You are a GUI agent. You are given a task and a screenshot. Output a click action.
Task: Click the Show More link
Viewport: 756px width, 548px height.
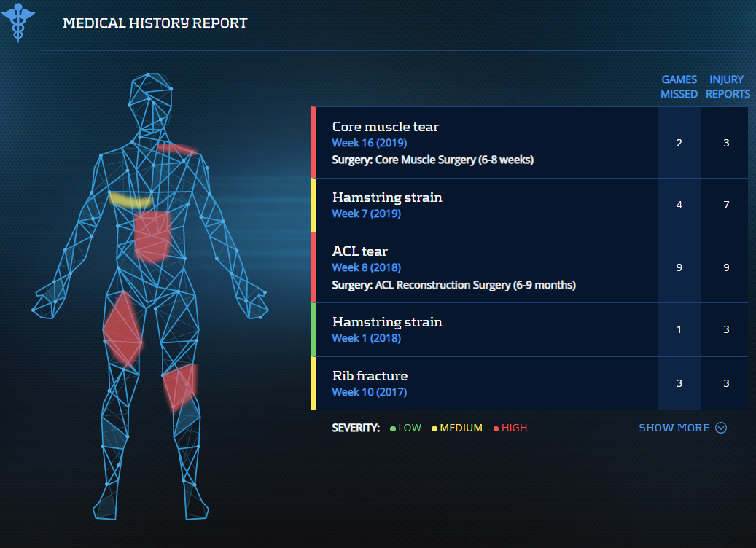(674, 428)
